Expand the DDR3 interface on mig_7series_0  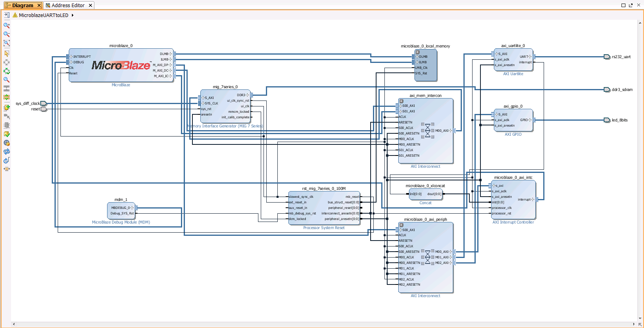coord(248,95)
